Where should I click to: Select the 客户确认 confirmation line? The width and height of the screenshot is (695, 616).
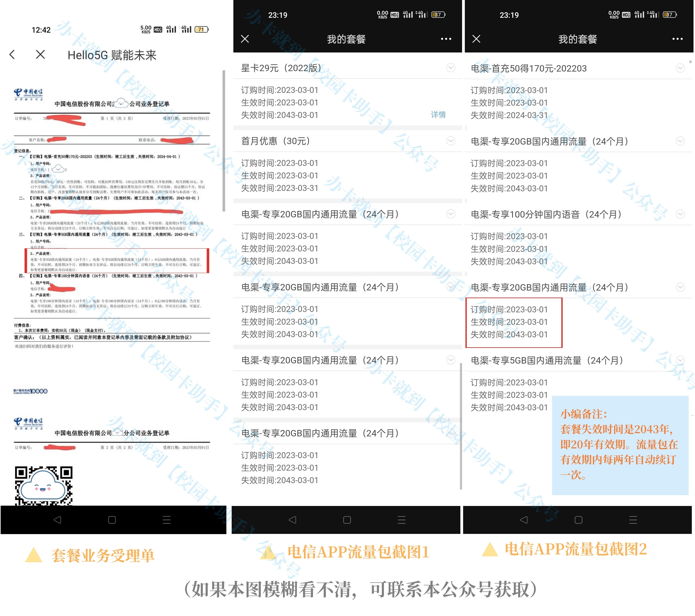pos(103,337)
